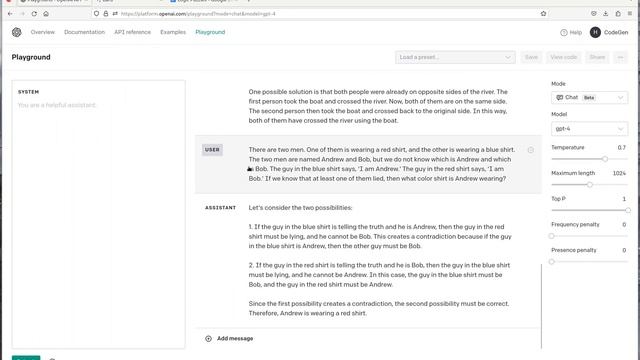Toggle the ASSISTANT role label
The height and width of the screenshot is (360, 640).
point(220,208)
